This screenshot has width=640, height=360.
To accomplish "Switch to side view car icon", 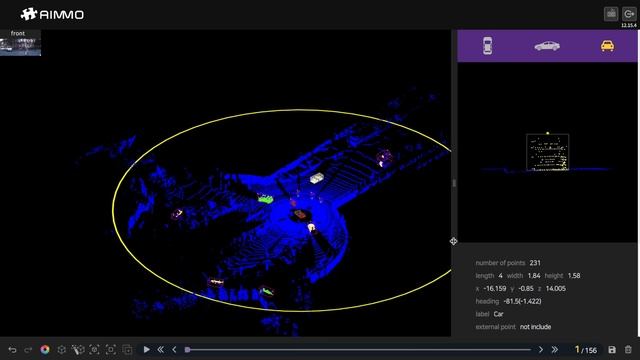I will point(547,46).
